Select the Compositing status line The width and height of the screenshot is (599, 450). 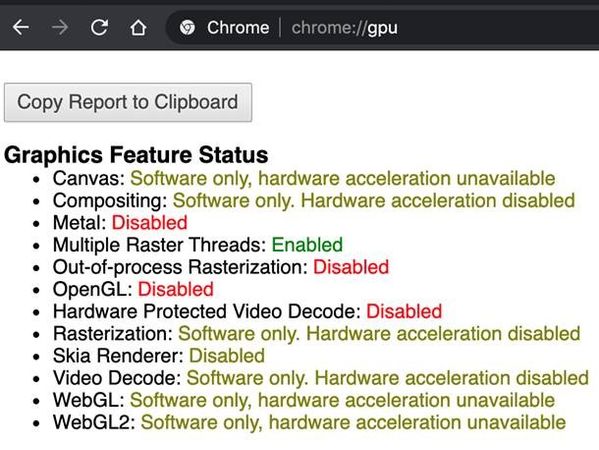(x=314, y=201)
